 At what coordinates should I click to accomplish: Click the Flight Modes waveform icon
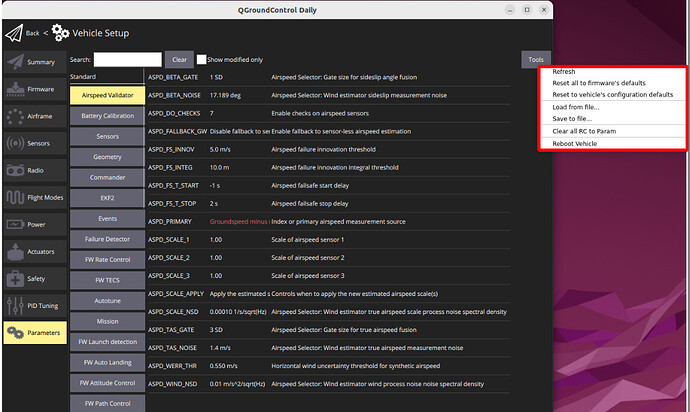pos(15,198)
